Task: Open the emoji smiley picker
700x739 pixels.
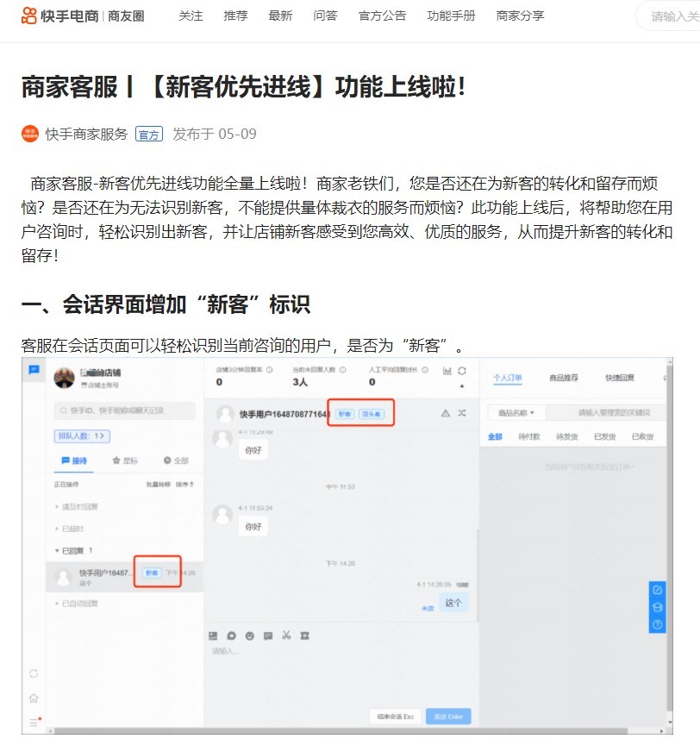Action: coord(250,636)
